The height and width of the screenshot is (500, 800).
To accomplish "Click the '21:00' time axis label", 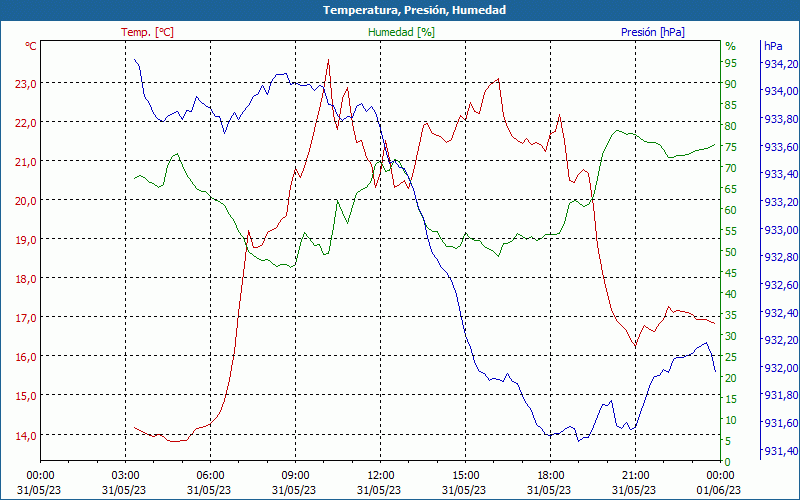I will (635, 476).
